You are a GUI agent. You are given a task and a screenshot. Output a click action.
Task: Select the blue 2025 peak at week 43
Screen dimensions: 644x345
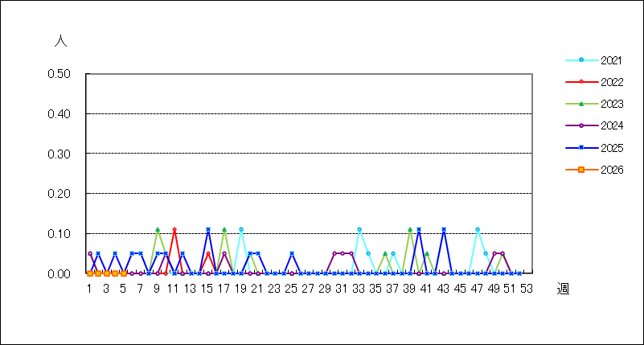tap(443, 230)
